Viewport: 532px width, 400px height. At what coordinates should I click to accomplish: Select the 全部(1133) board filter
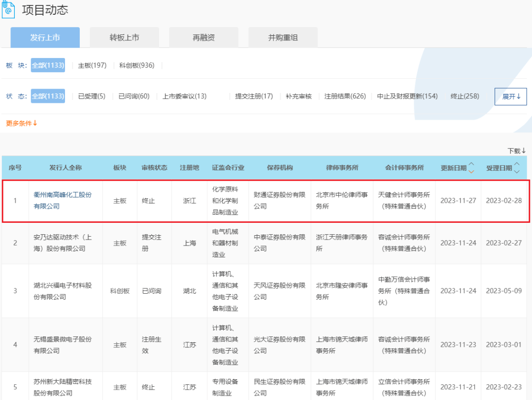click(47, 65)
